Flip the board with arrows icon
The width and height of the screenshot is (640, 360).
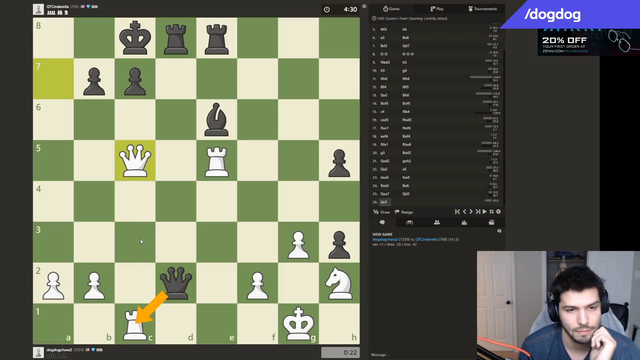(491, 211)
